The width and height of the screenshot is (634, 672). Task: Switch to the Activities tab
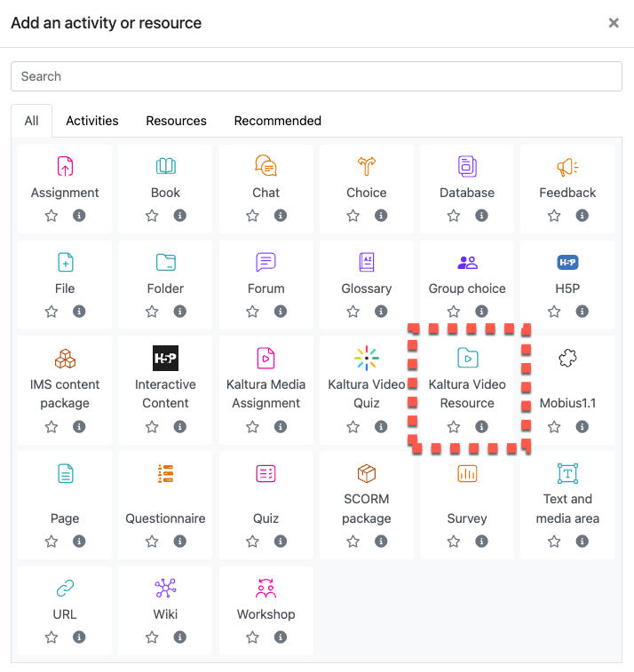(92, 121)
